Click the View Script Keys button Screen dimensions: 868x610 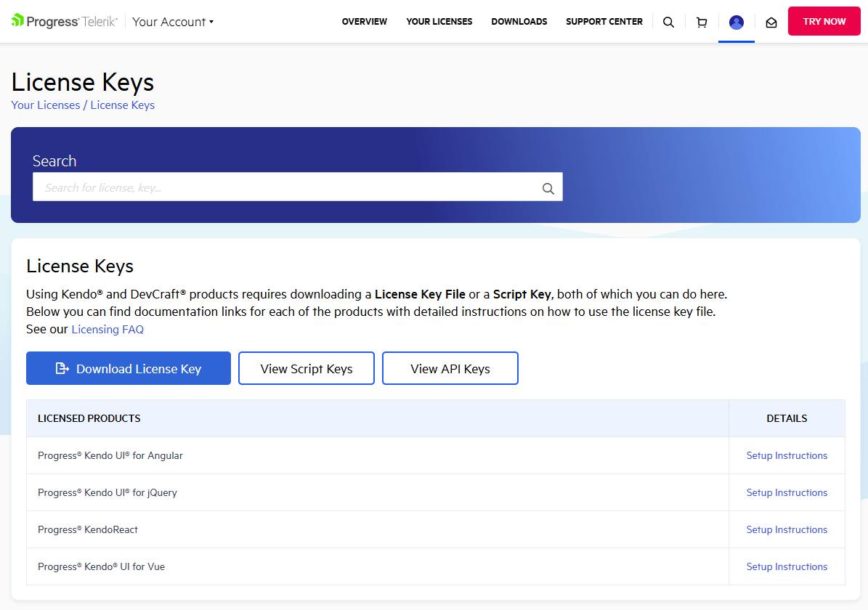click(x=306, y=368)
